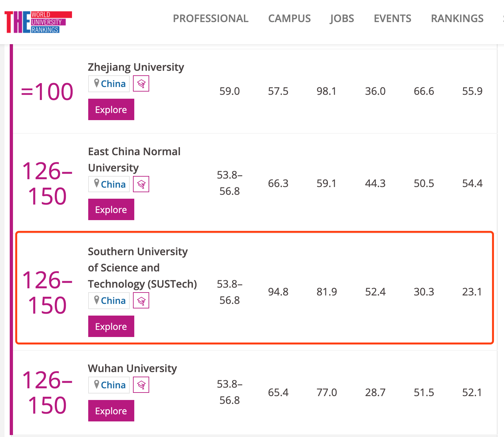The height and width of the screenshot is (437, 504).
Task: Click location pin icon beside Zhejiang's China tag
Action: point(96,83)
